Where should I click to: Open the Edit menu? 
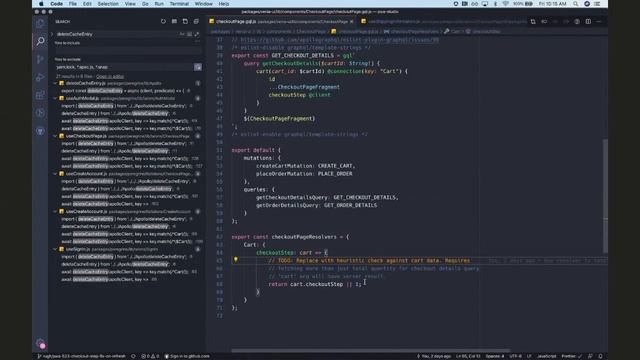pos(87,4)
